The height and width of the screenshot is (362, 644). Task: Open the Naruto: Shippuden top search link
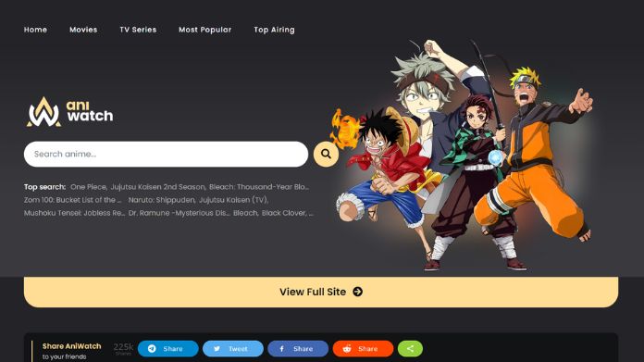click(161, 200)
